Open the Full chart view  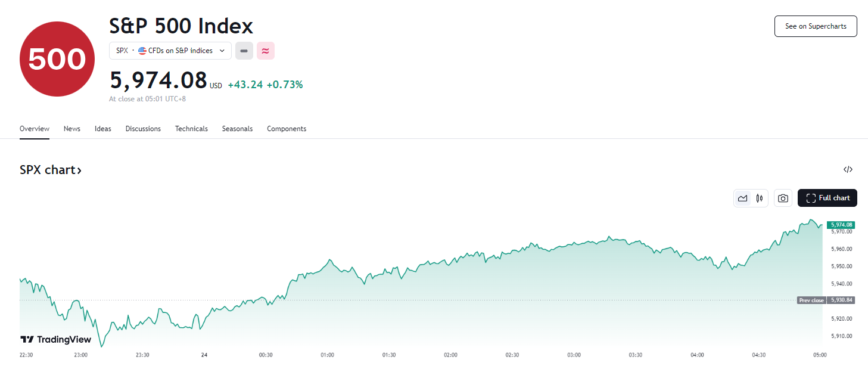point(827,199)
